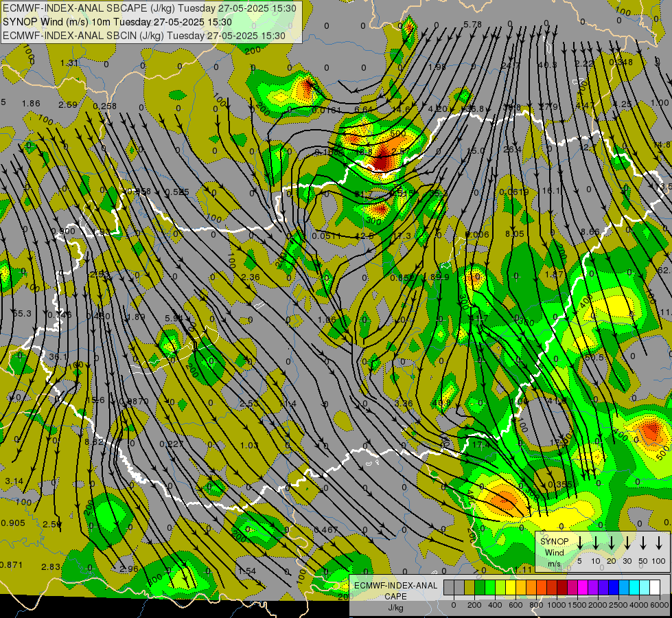
Task: Click the '8.66' value on the map
Action: coord(590,232)
